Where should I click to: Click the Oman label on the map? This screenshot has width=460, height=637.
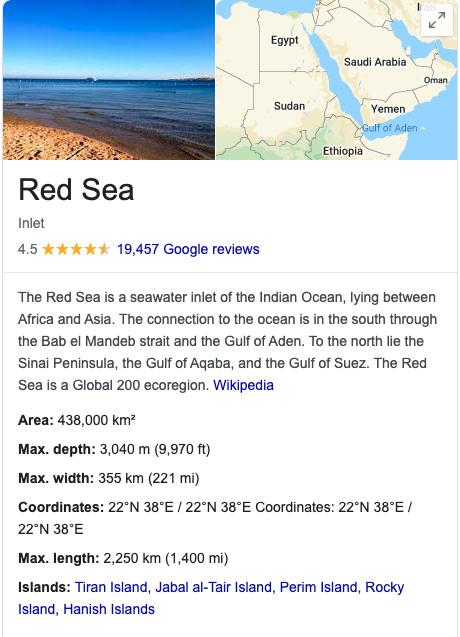click(x=436, y=80)
